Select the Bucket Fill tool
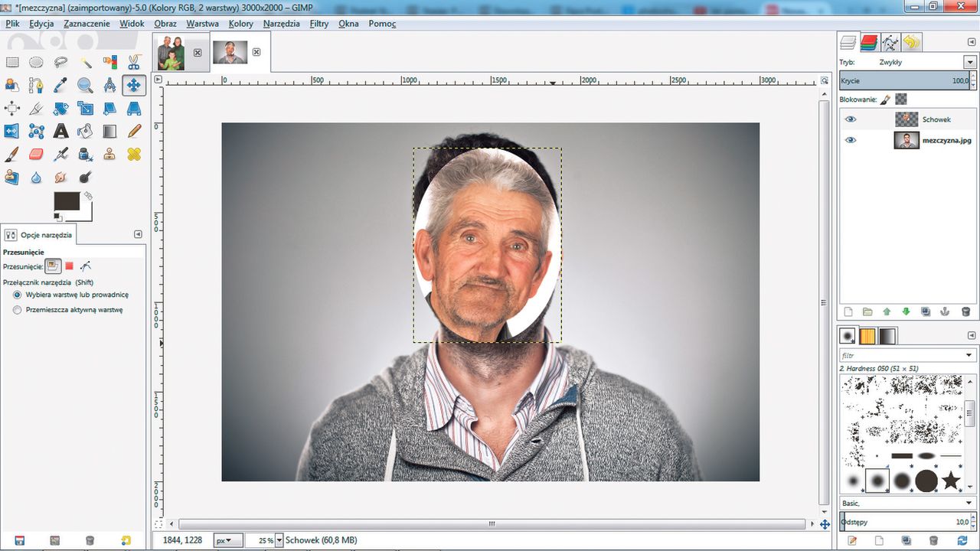Viewport: 980px width, 551px height. point(85,131)
